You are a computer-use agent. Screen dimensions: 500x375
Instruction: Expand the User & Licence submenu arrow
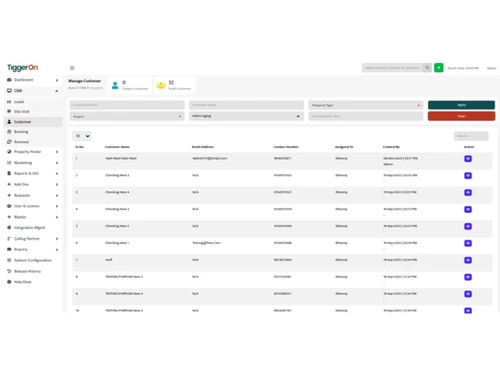tap(57, 206)
